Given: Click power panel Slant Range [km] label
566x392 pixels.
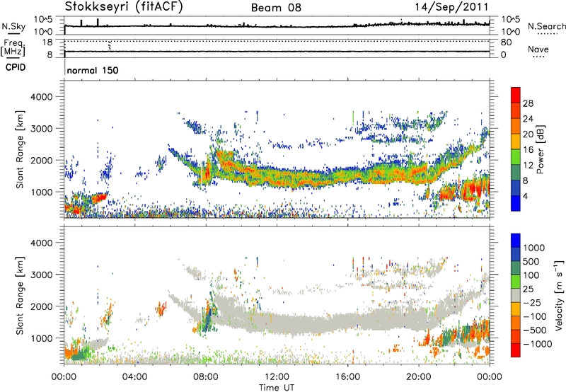Looking at the screenshot, I should pyautogui.click(x=20, y=149).
